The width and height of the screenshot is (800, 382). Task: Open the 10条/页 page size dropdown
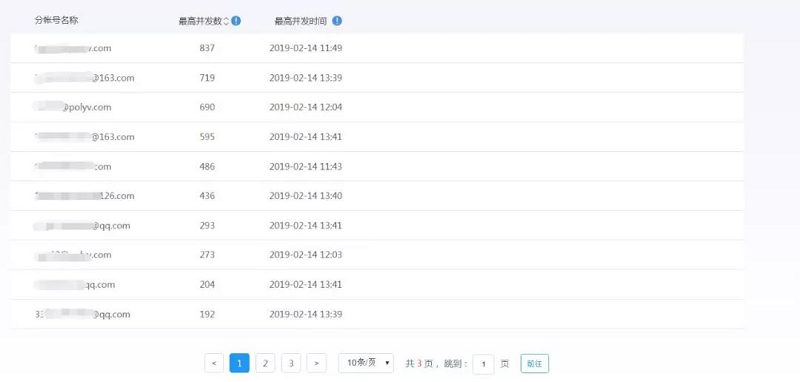click(366, 363)
